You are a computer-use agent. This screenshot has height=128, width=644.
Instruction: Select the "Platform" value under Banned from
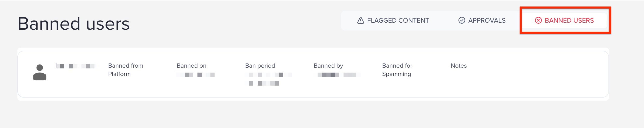click(x=119, y=74)
